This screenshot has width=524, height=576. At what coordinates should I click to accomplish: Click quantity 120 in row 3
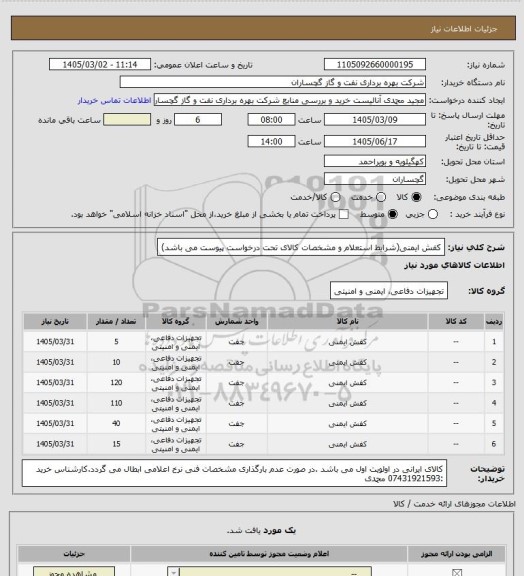click(x=116, y=382)
